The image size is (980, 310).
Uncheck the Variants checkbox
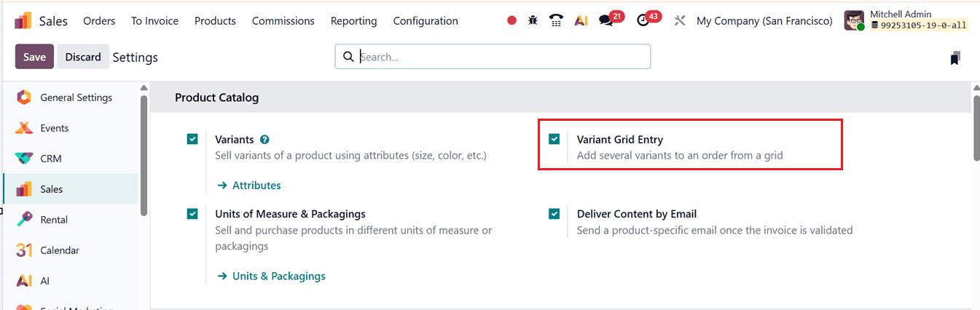[192, 139]
